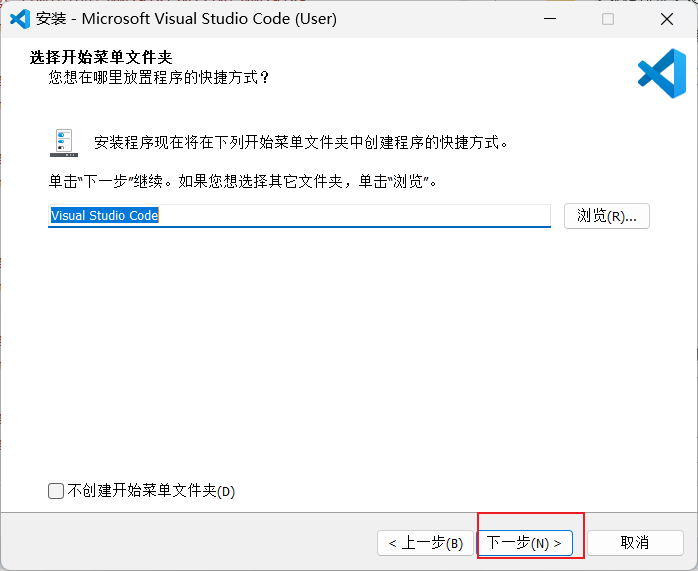The width and height of the screenshot is (698, 571).
Task: Click the 选择开始菜单文件夹 heading text
Action: [x=101, y=57]
